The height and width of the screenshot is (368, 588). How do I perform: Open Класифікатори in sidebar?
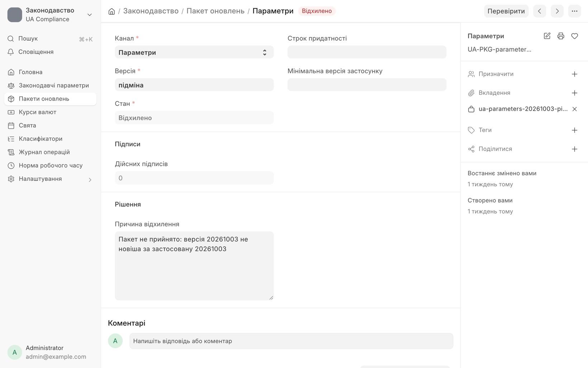point(50,139)
